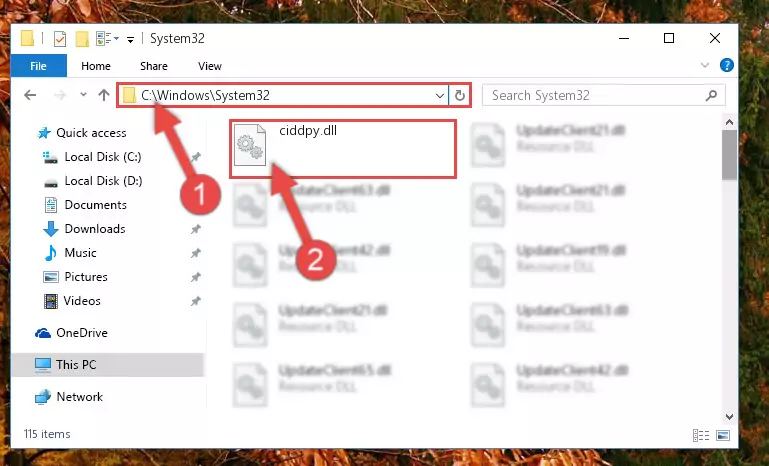
Task: Select This PC in navigation pane
Action: tap(107, 365)
